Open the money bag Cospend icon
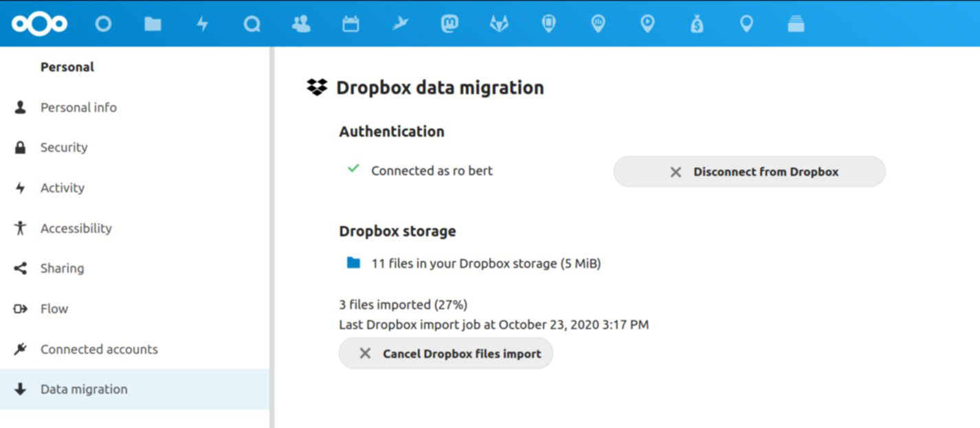The height and width of the screenshot is (428, 980). 697,24
